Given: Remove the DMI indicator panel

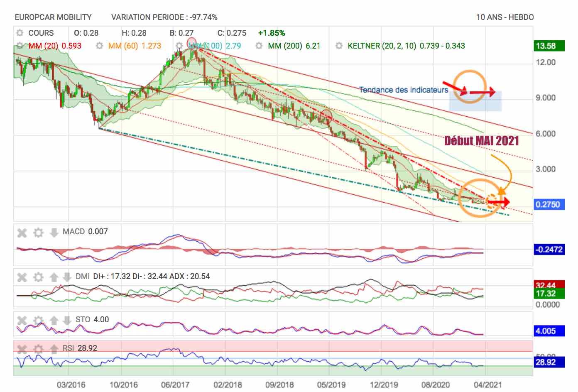Looking at the screenshot, I should coord(22,277).
